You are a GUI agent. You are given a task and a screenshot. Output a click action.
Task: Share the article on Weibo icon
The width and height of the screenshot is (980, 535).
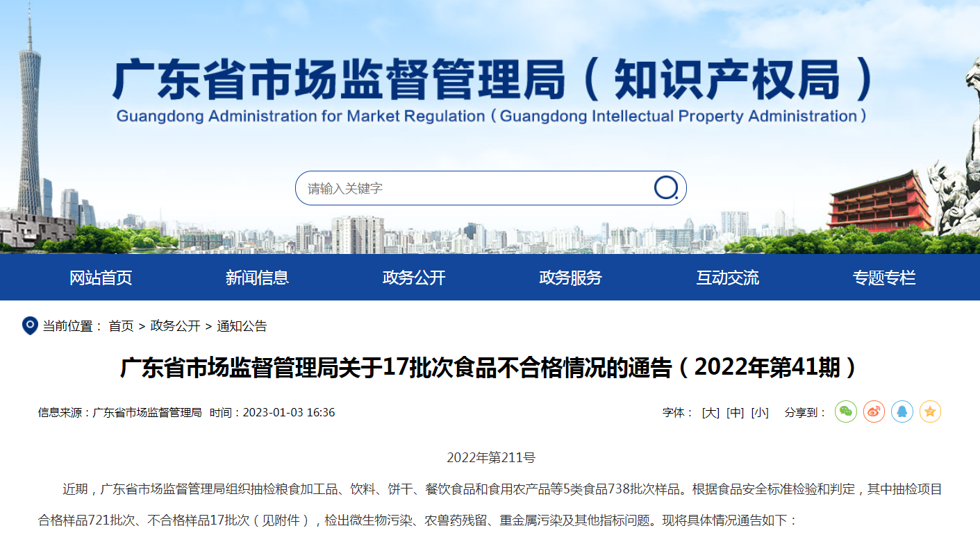point(874,412)
